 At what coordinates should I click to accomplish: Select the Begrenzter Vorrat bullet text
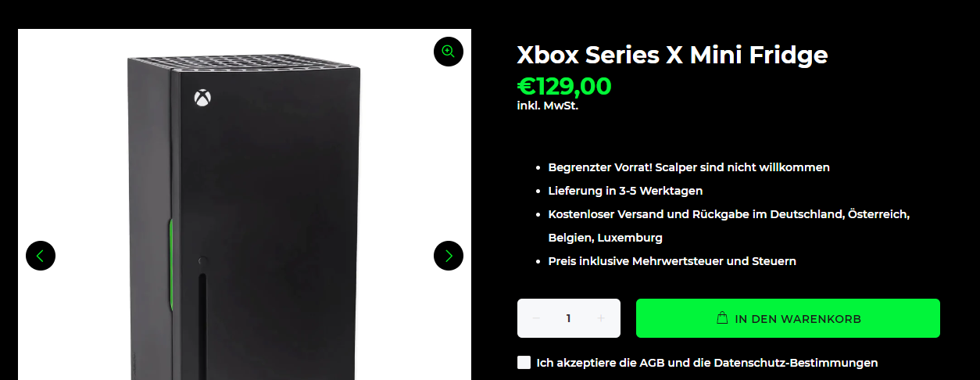click(689, 167)
